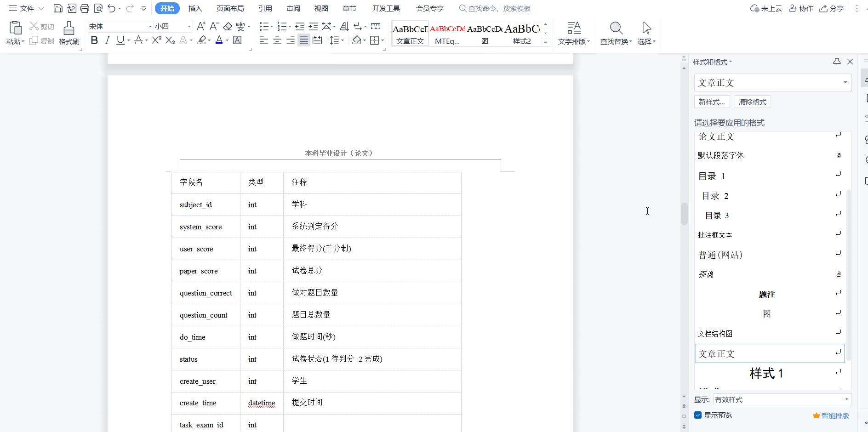Uncheck the 显示预览 checkbox
Screen dimensions: 868x432
(698, 415)
